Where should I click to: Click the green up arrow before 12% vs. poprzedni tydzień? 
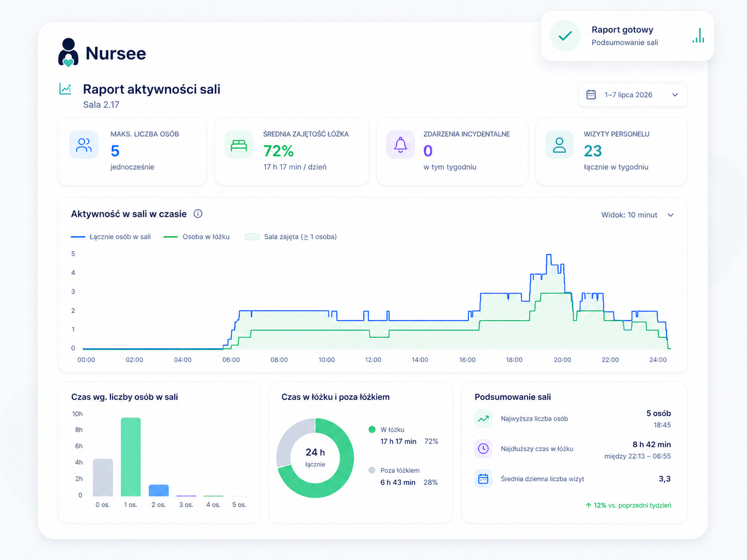[x=589, y=505]
